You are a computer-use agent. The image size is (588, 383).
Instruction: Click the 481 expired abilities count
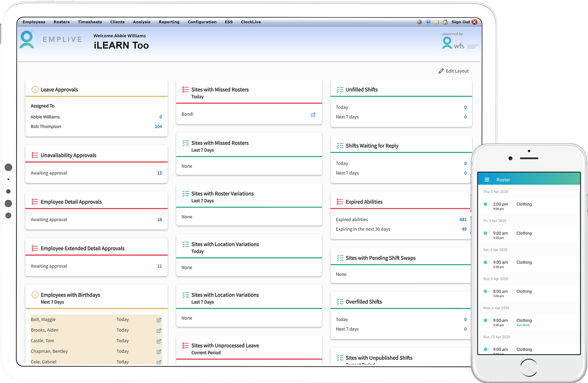coord(463,219)
